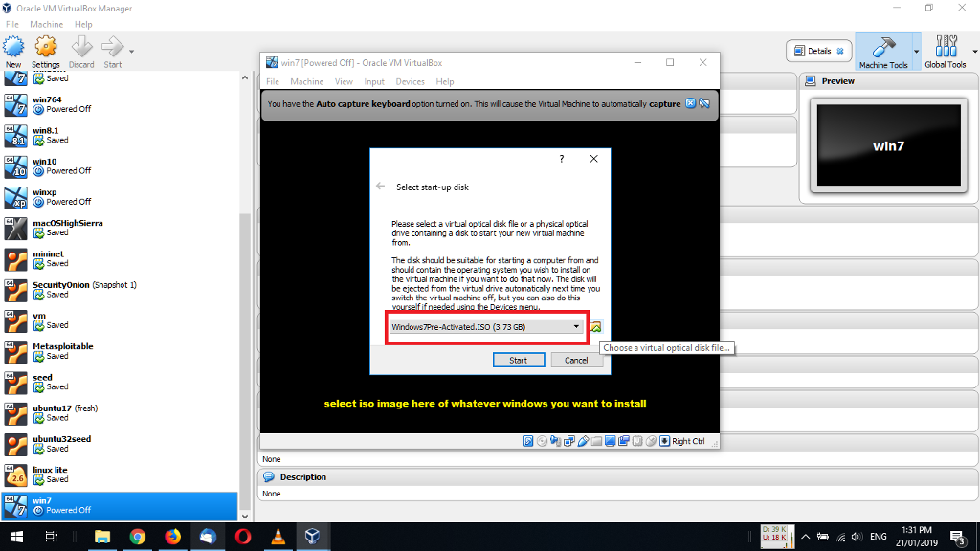Select the winxp virtual machine
Viewport: 980px width, 551px height.
(119, 197)
